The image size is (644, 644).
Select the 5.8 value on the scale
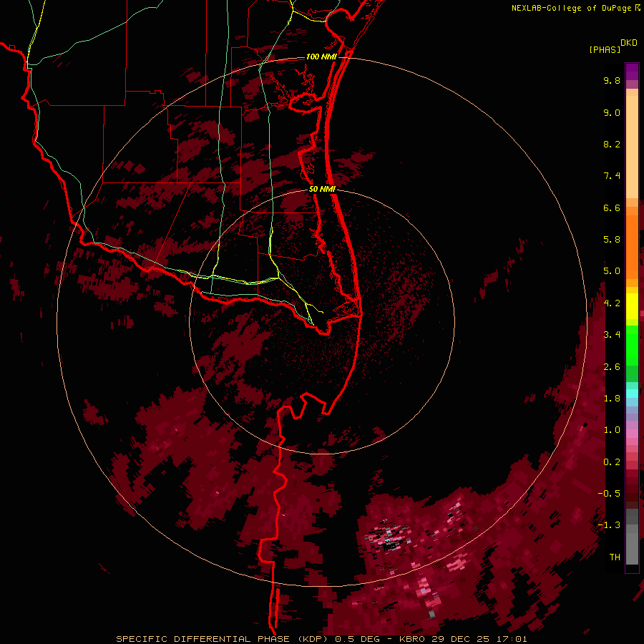(x=612, y=240)
